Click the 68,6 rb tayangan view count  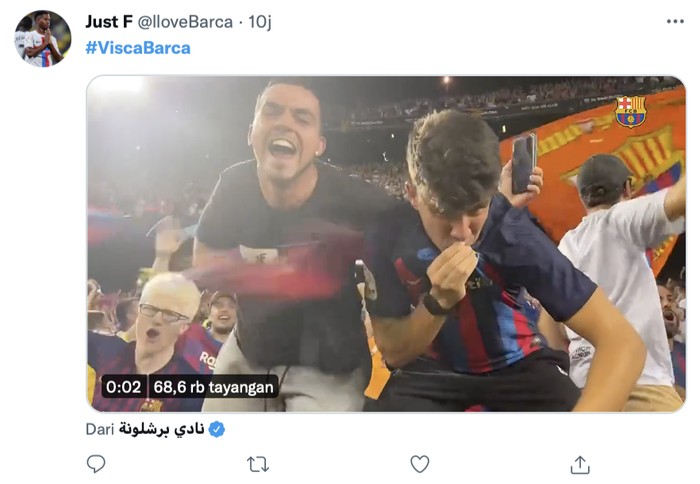click(x=212, y=386)
